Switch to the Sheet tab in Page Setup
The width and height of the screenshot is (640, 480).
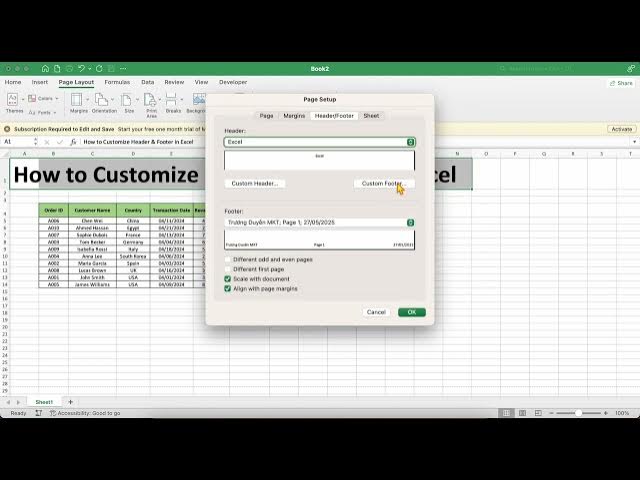click(371, 116)
